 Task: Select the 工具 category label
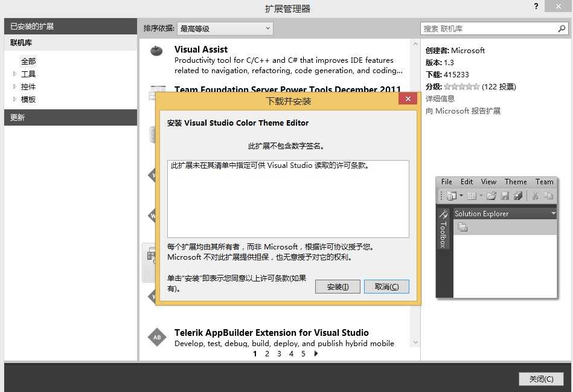28,74
